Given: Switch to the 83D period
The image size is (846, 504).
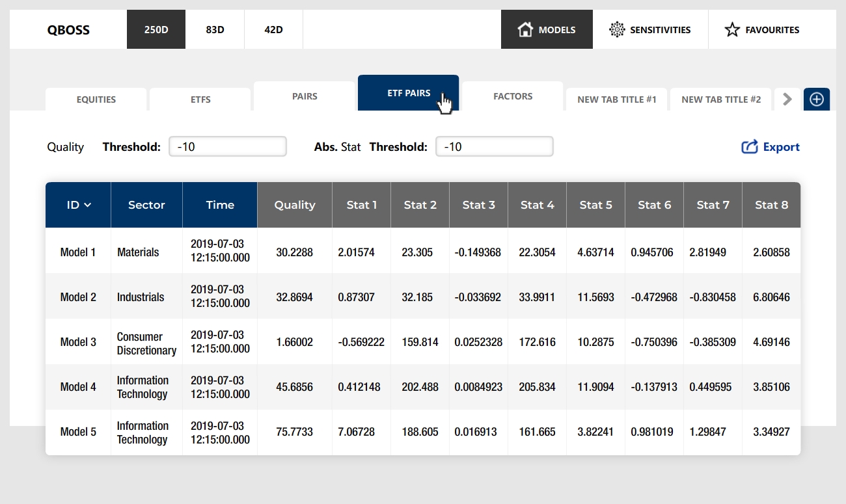Looking at the screenshot, I should coord(215,29).
